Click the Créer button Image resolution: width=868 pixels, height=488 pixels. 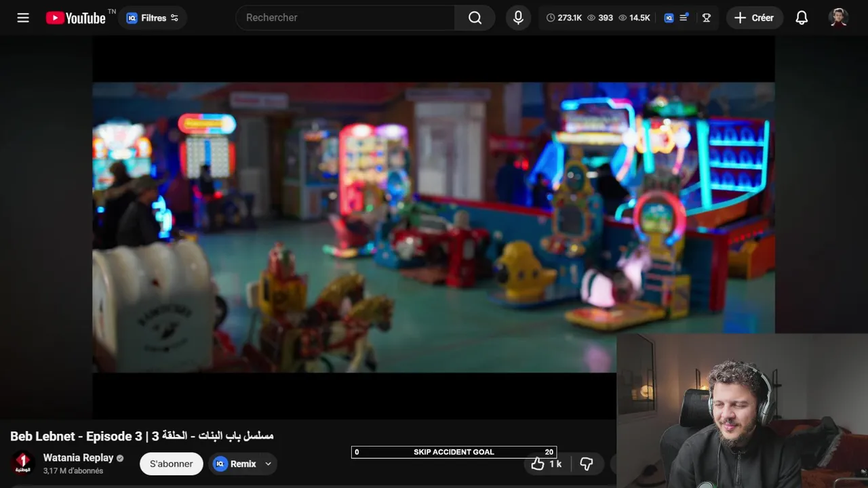tap(754, 18)
